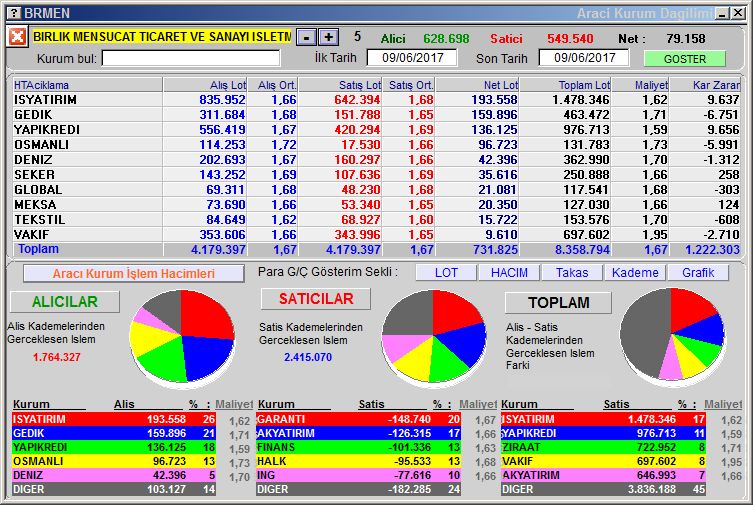The width and height of the screenshot is (753, 505).
Task: Click blue AKYATIRIM -126.315 sellers legend row
Action: pyautogui.click(x=359, y=433)
